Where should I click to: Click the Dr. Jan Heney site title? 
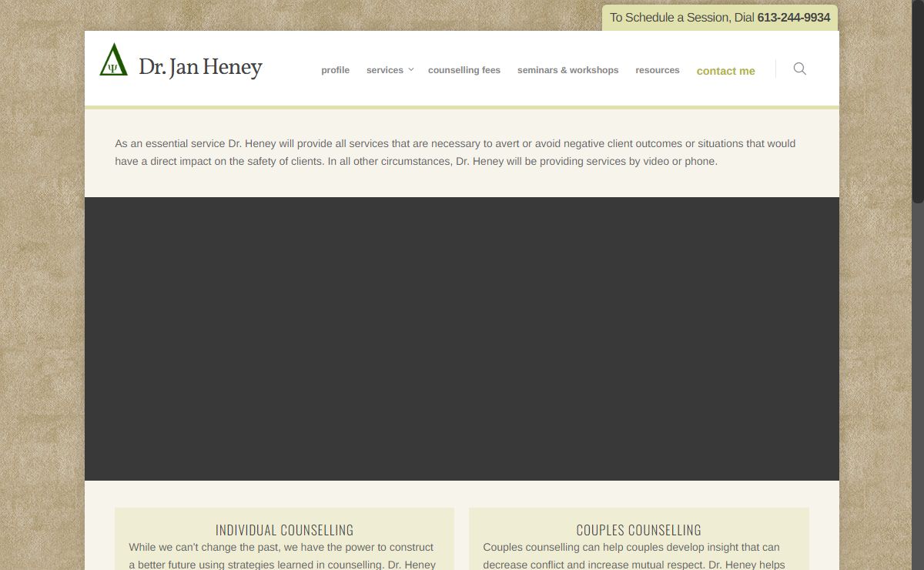(200, 67)
